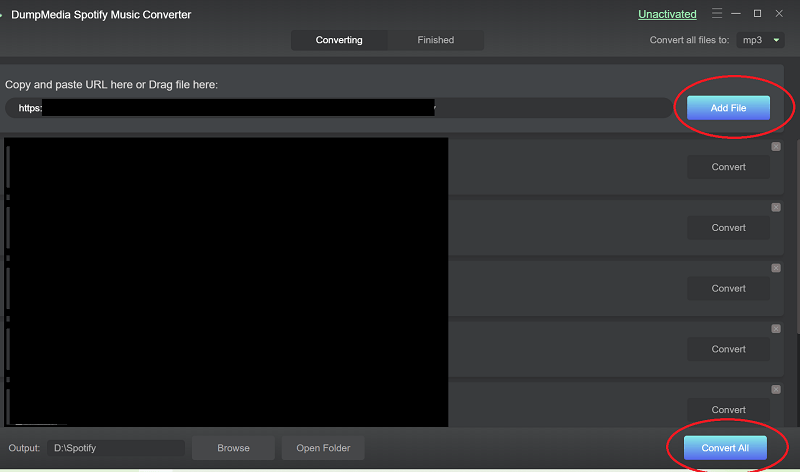Maximize the DumpMedia window
The image size is (800, 472).
tap(757, 14)
